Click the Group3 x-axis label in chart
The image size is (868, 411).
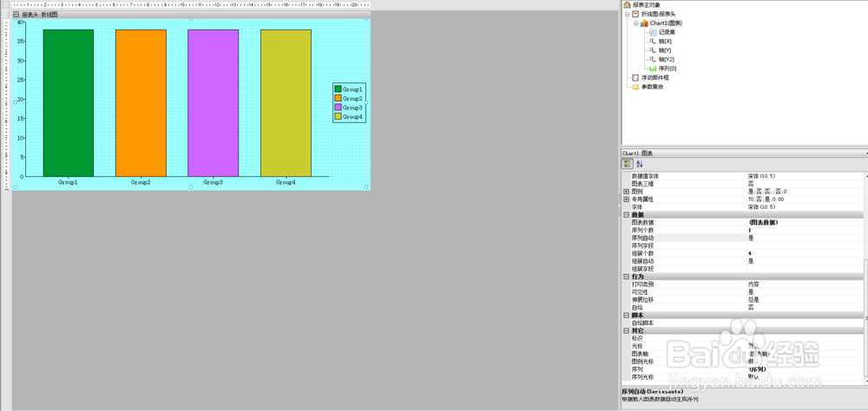pos(214,182)
